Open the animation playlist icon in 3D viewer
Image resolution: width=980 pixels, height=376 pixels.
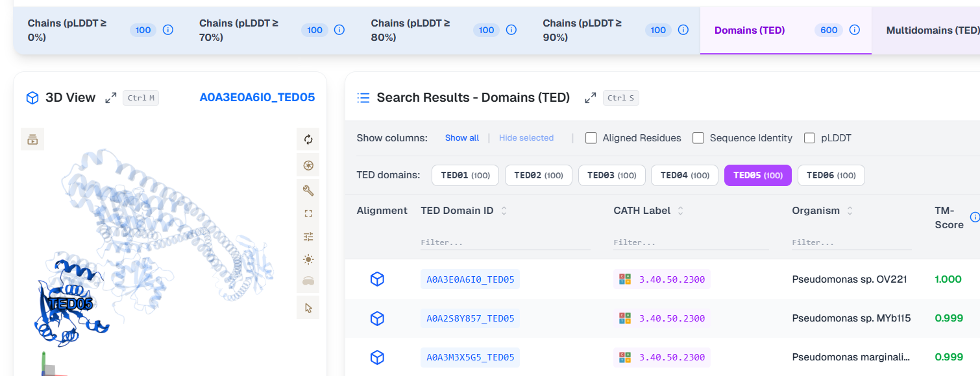click(32, 139)
